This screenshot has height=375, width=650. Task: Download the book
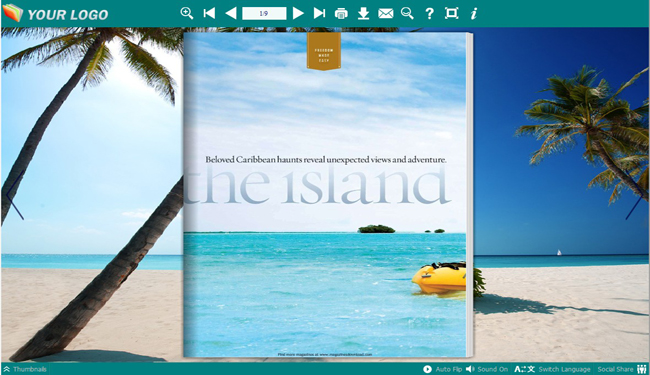pyautogui.click(x=364, y=13)
